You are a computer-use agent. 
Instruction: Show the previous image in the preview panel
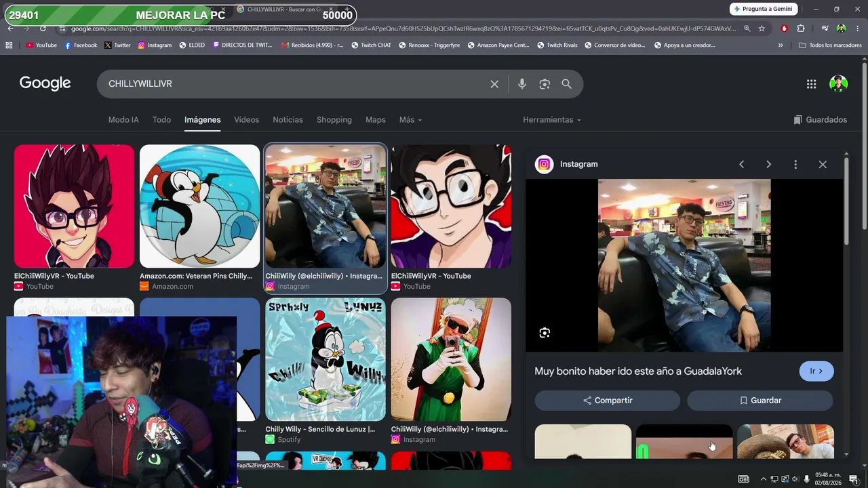[x=741, y=164]
